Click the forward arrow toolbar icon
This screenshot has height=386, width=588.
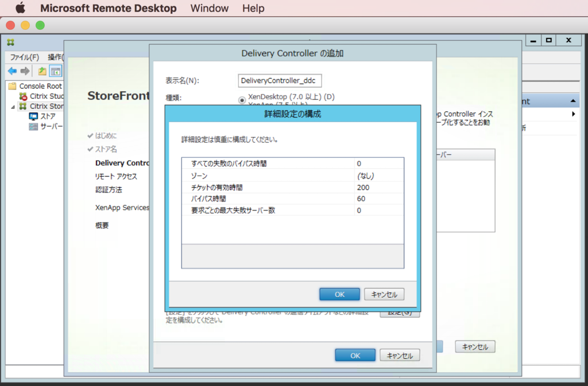click(25, 71)
